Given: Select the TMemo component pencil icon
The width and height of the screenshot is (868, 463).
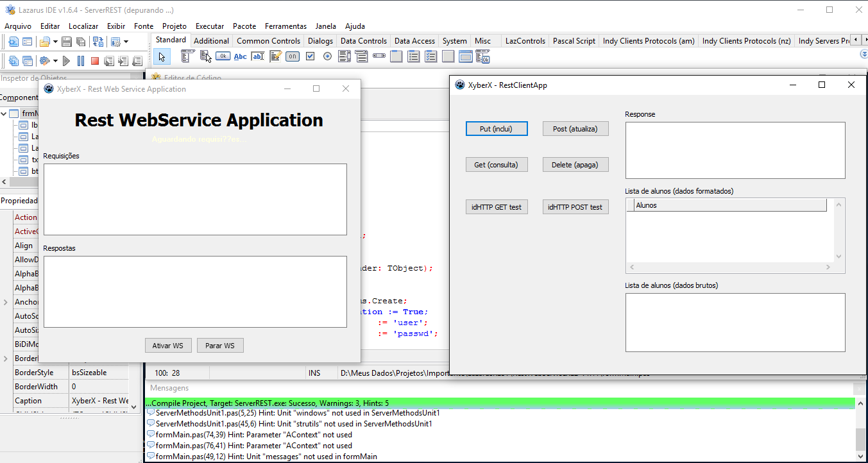Looking at the screenshot, I should 275,56.
